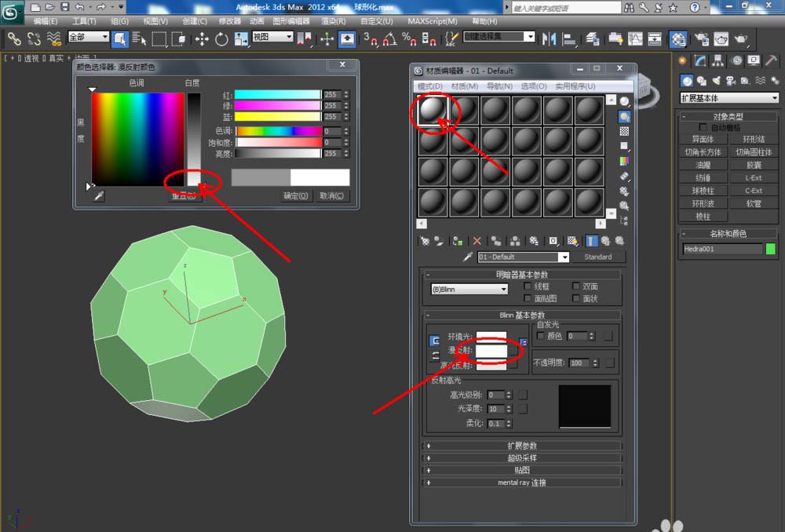The image size is (785, 532).
Task: Expand the mental ray 连接 rollout
Action: coord(522,483)
